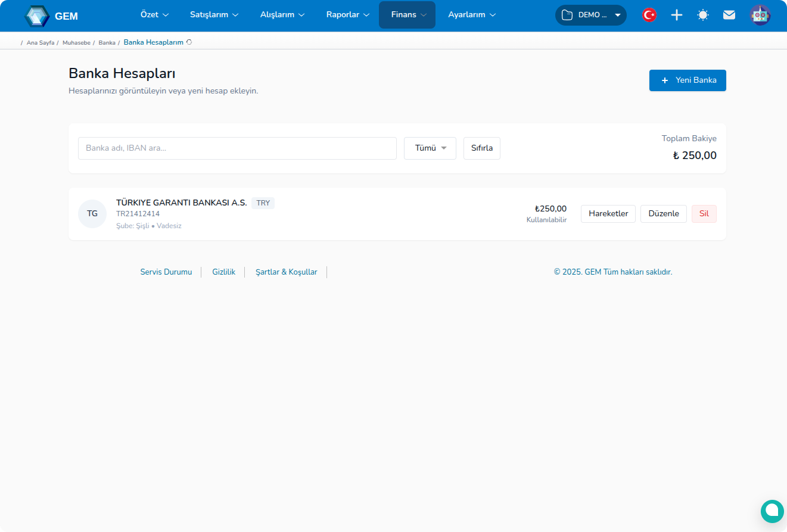Go to Ana Sayfa breadcrumb

(x=41, y=43)
